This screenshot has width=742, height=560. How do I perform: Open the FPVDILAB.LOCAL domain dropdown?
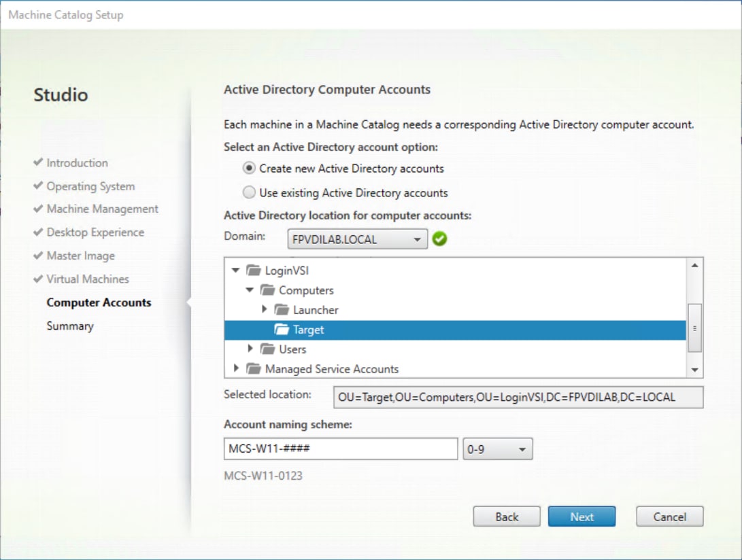(x=357, y=239)
